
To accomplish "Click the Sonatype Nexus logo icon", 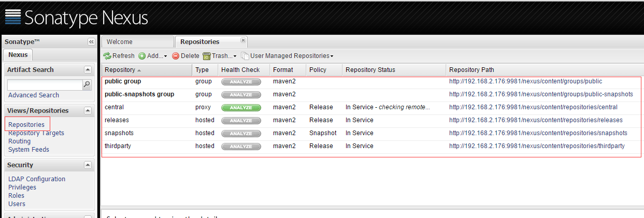I will (x=13, y=17).
